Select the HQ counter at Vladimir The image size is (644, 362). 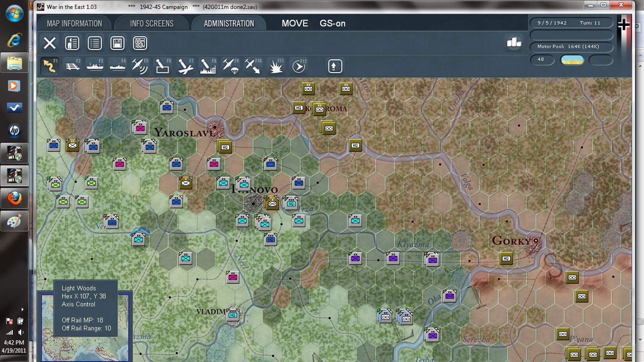pyautogui.click(x=232, y=315)
